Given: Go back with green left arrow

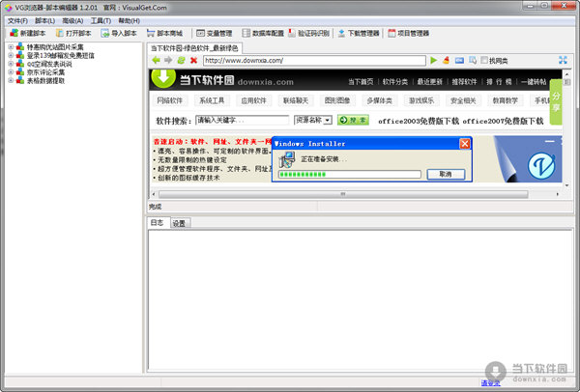Looking at the screenshot, I should (x=156, y=60).
